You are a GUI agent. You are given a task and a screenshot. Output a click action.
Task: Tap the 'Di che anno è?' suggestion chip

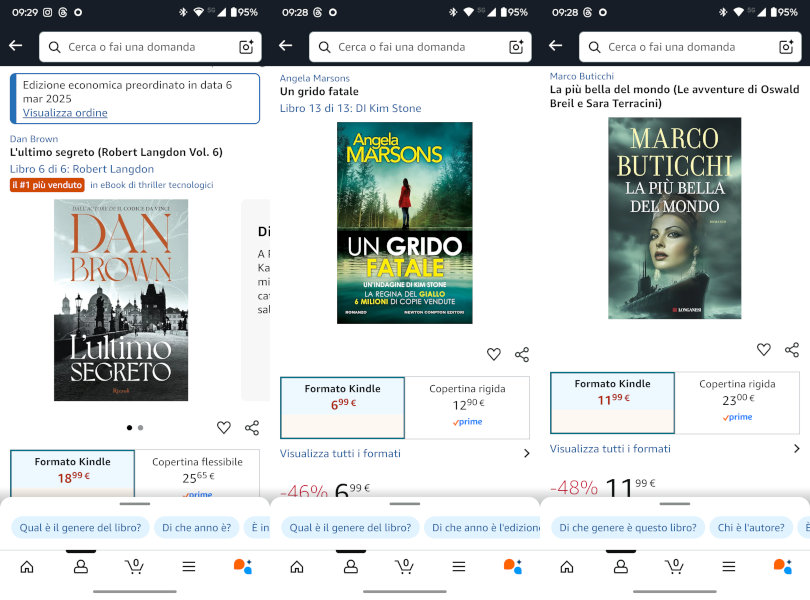point(197,528)
